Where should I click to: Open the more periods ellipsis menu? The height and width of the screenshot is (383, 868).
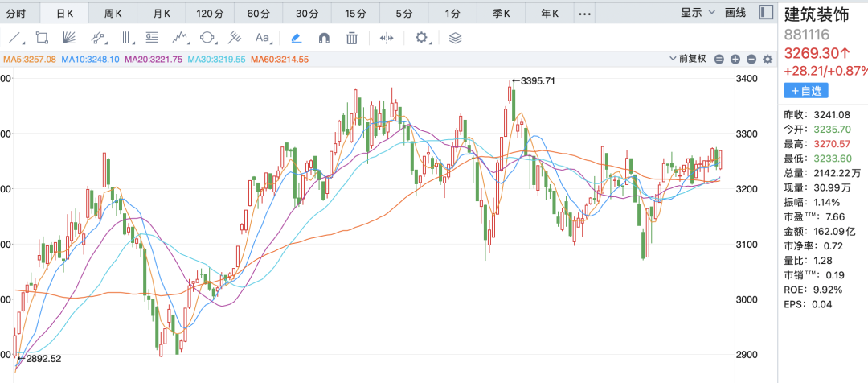pos(584,14)
